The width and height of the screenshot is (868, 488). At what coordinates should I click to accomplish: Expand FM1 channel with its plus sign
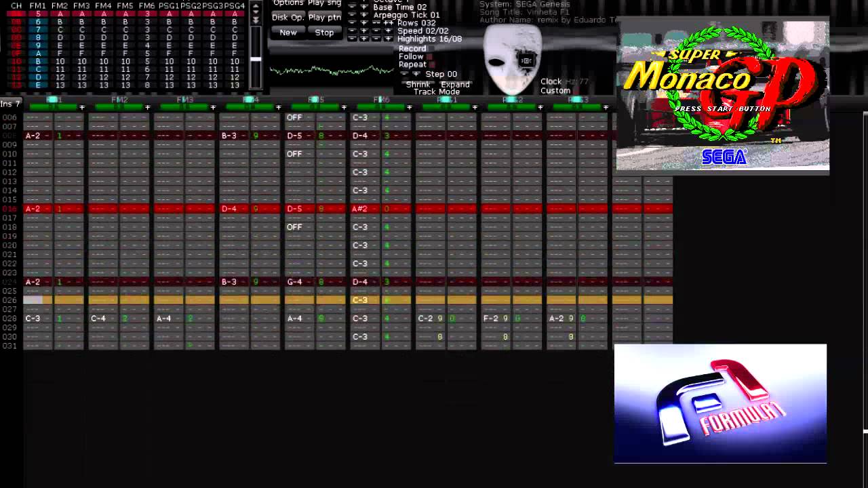[81, 107]
